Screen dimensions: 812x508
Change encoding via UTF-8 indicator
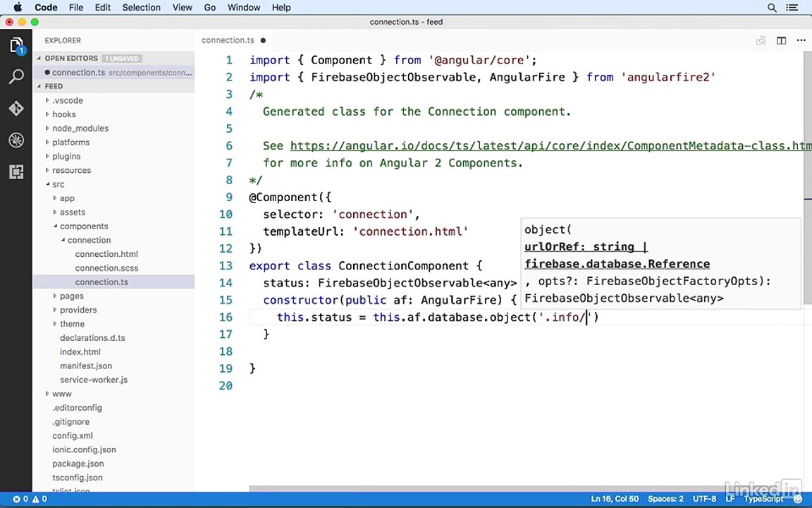click(x=704, y=499)
